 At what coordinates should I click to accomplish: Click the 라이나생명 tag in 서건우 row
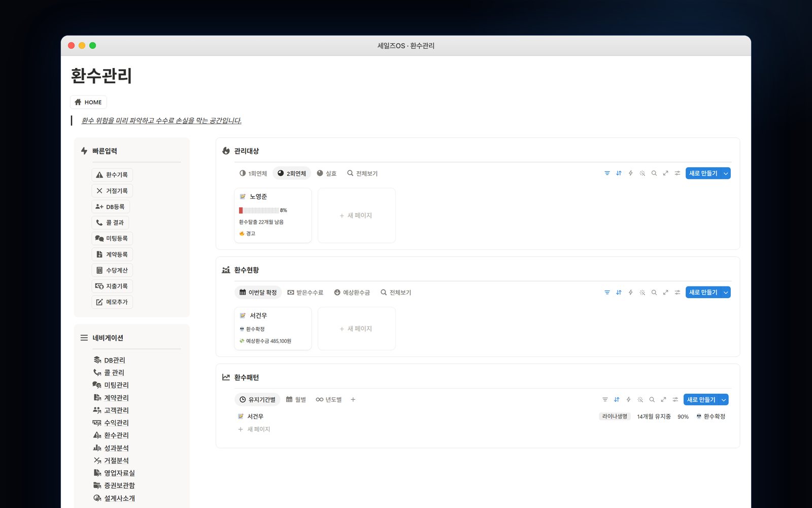(x=615, y=417)
